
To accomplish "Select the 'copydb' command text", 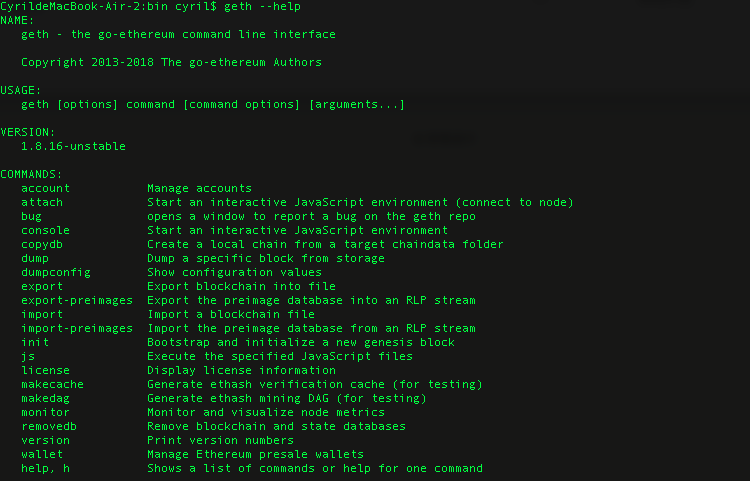I will [42, 244].
